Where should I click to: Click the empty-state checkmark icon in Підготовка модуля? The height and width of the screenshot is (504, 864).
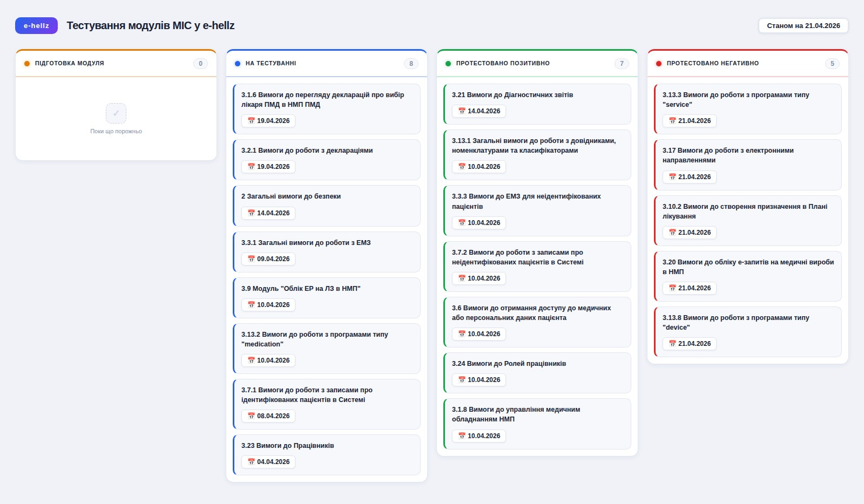click(x=116, y=113)
